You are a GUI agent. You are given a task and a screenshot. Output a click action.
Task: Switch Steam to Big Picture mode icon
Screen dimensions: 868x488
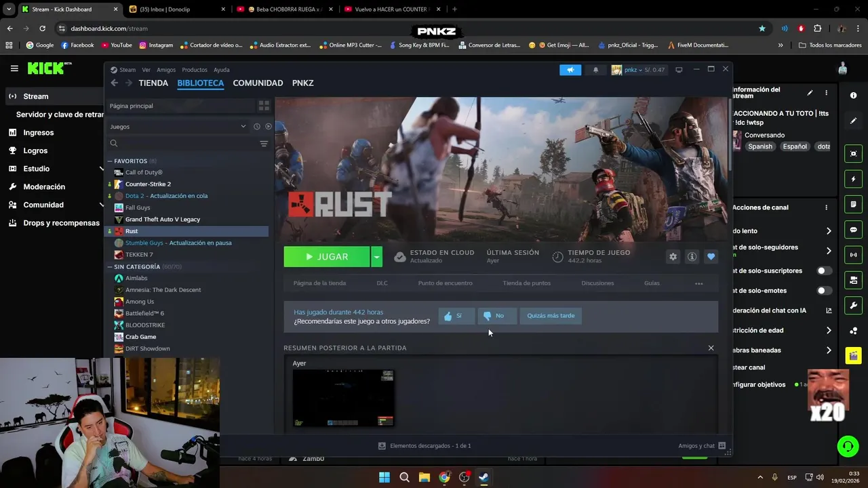click(x=679, y=70)
